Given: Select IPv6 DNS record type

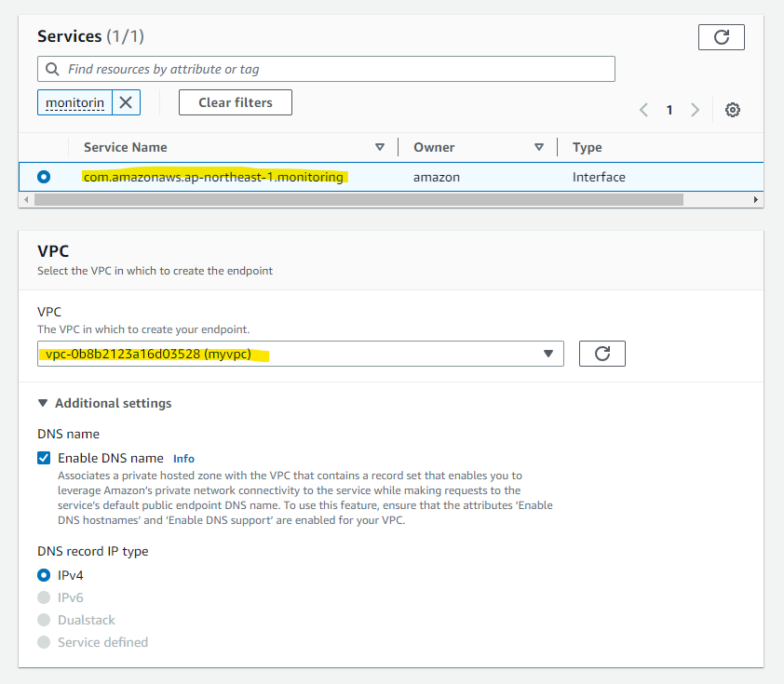Looking at the screenshot, I should pos(44,597).
